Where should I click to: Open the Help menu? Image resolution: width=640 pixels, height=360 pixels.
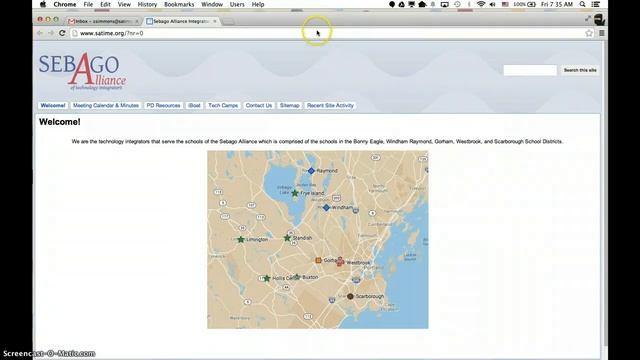click(258, 4)
